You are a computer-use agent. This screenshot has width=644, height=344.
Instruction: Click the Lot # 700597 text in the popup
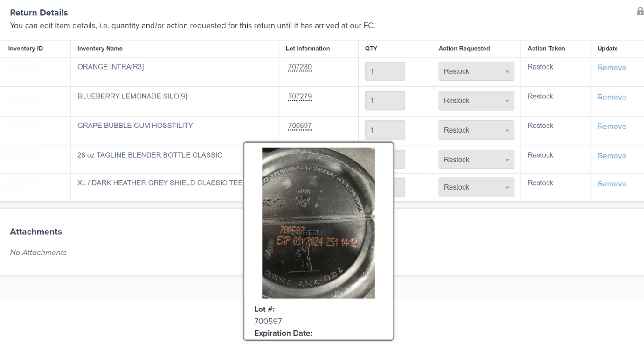[268, 321]
